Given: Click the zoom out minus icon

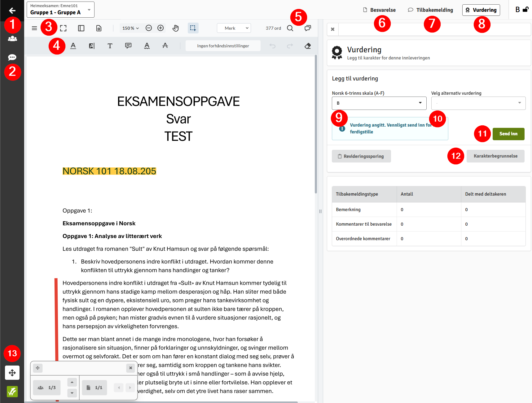Looking at the screenshot, I should coord(149,28).
